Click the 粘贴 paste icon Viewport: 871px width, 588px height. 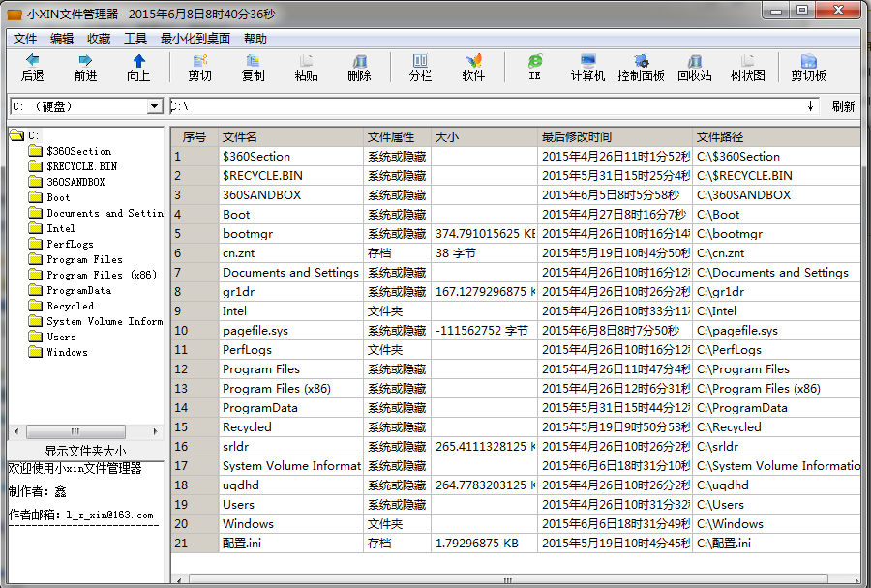(306, 68)
